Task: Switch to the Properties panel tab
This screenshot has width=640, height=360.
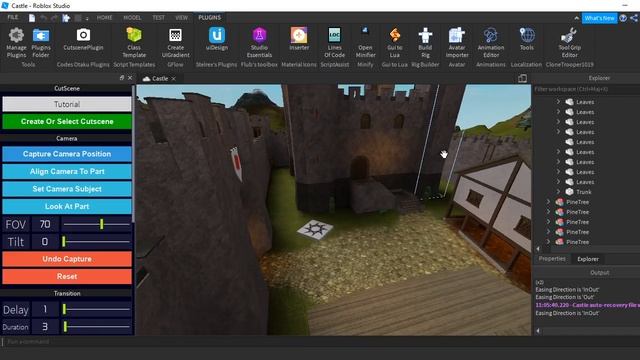Action: (552, 259)
